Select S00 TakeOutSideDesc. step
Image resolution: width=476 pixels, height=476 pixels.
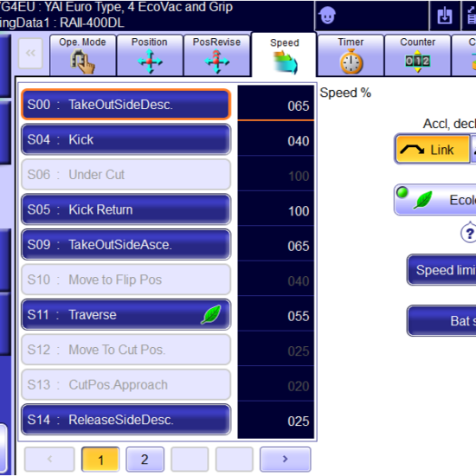coord(126,105)
